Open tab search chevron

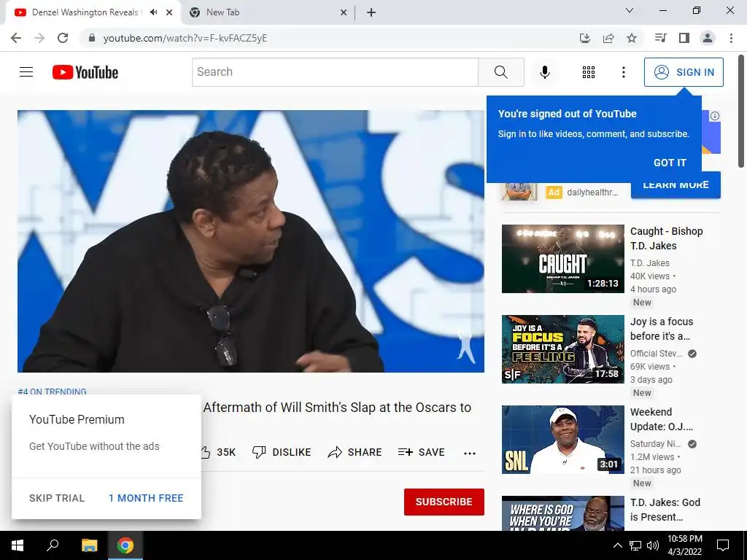(x=630, y=10)
